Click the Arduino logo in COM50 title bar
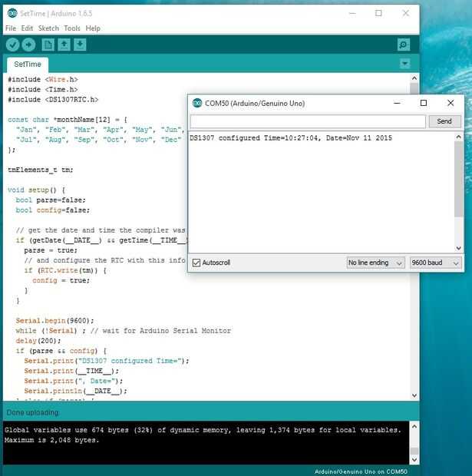 click(197, 103)
